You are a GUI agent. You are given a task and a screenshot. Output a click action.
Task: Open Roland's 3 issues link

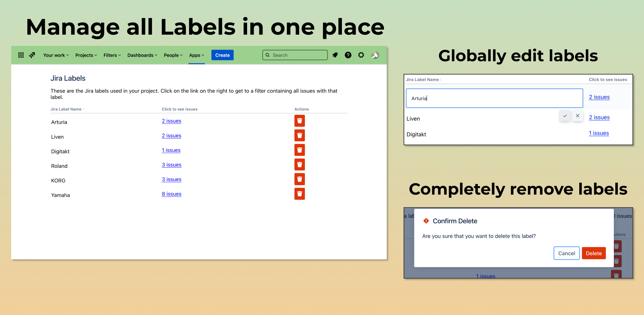(171, 165)
